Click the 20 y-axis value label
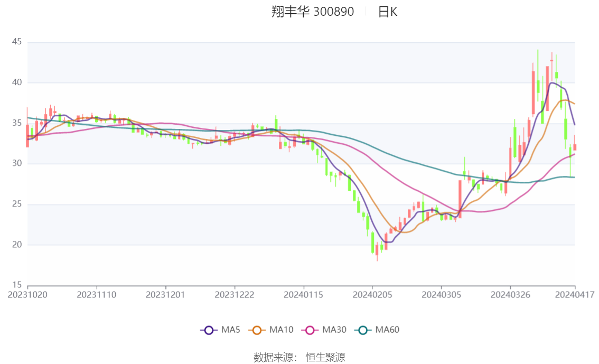The image size is (599, 364). coord(17,245)
